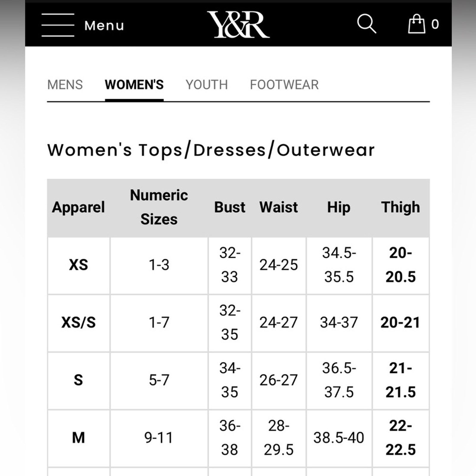Select the XS/S size row label
The height and width of the screenshot is (476, 476).
(79, 322)
